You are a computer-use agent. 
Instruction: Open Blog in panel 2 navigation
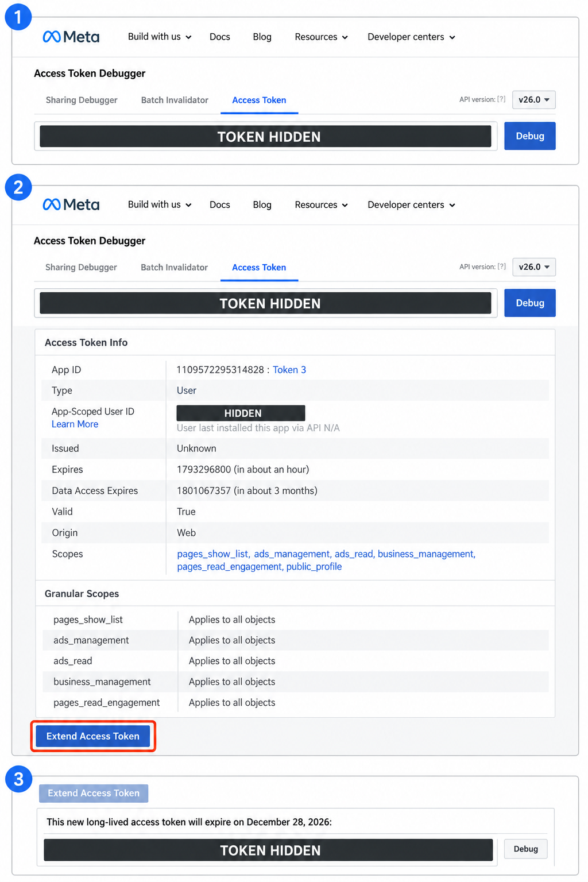[262, 204]
